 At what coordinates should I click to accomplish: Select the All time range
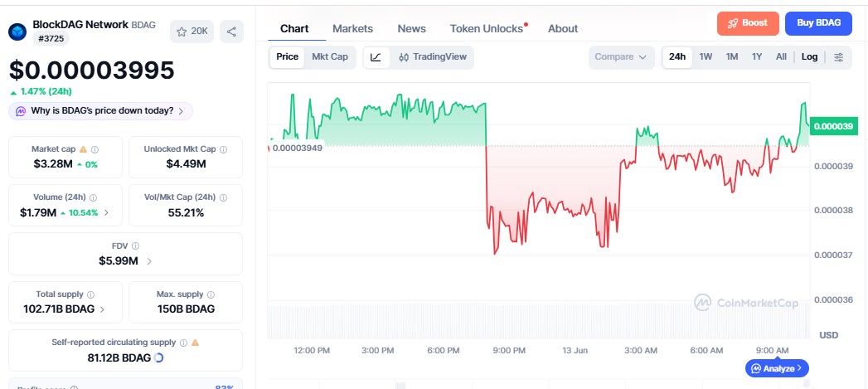click(x=781, y=57)
